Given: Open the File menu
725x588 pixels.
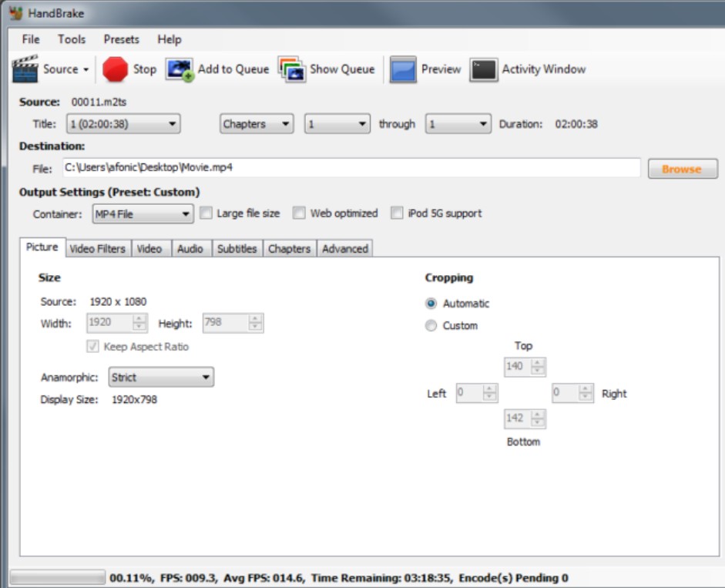Looking at the screenshot, I should click(x=31, y=39).
